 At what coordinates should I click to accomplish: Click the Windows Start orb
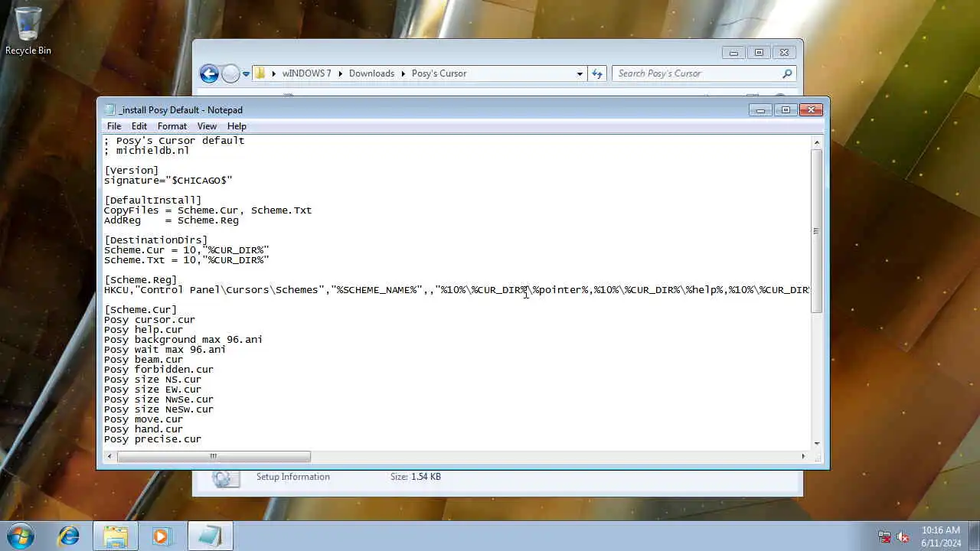21,536
